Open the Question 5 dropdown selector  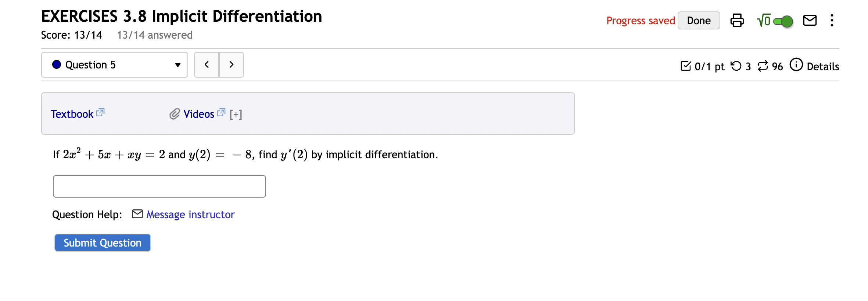pos(114,65)
